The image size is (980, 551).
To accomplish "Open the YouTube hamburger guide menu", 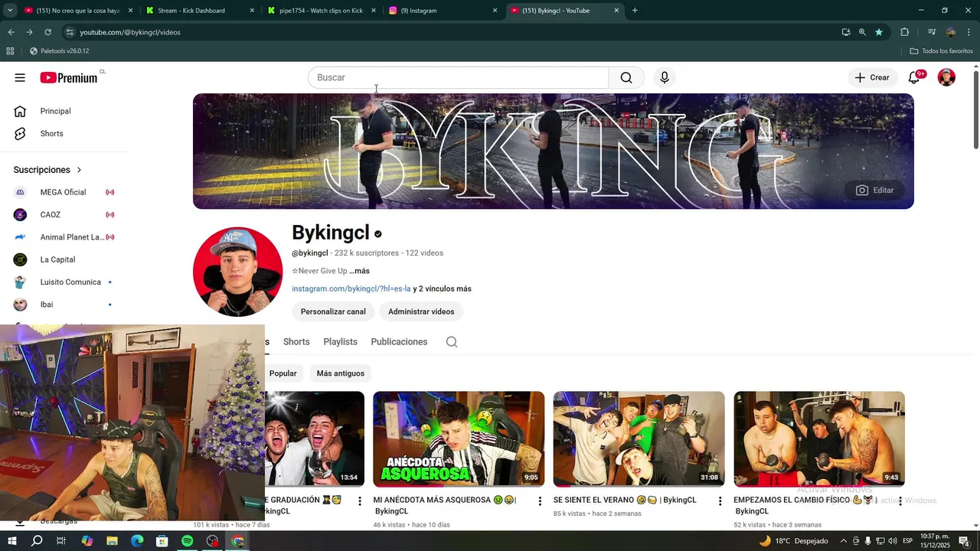I will (x=20, y=77).
